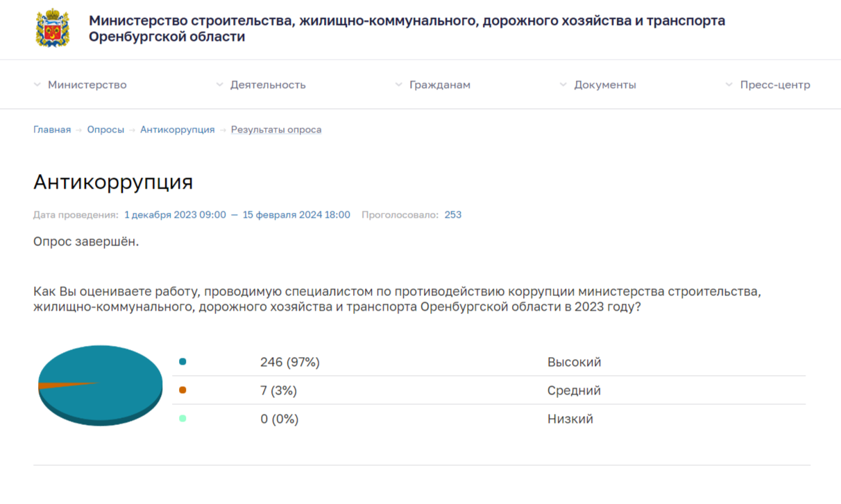The image size is (841, 504).
Task: Click the light green Низкий legend dot
Action: pos(182,419)
